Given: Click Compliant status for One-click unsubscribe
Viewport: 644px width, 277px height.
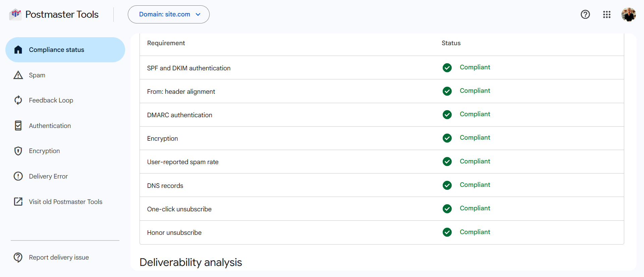Looking at the screenshot, I should [475, 208].
